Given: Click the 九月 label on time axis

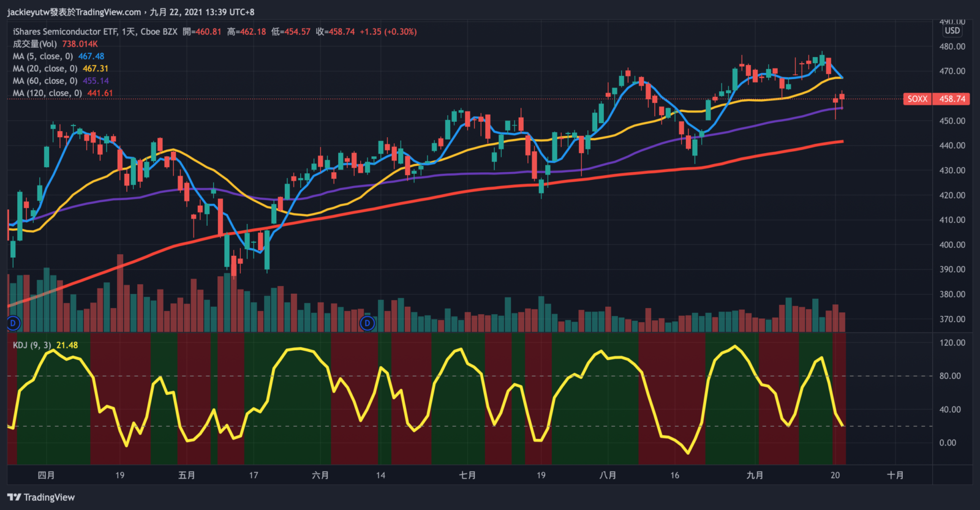Looking at the screenshot, I should click(x=755, y=475).
